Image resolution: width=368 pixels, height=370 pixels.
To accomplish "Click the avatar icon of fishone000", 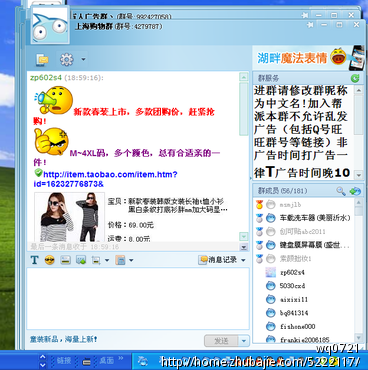I will coord(270,326).
